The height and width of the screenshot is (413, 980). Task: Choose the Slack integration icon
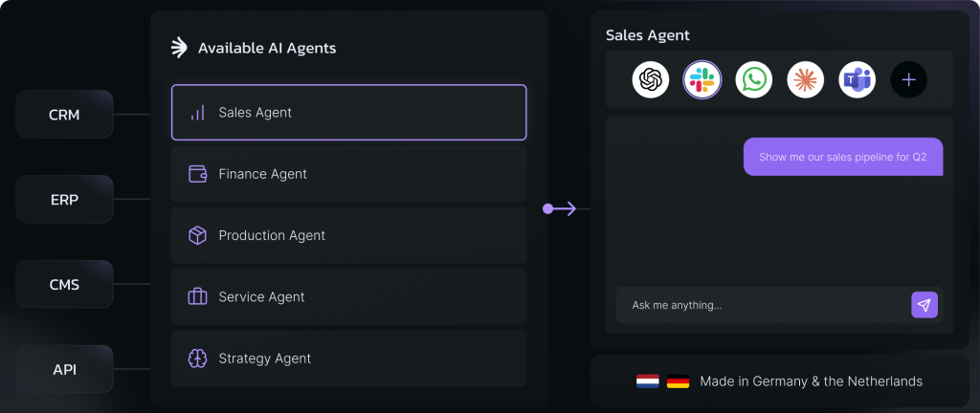702,80
